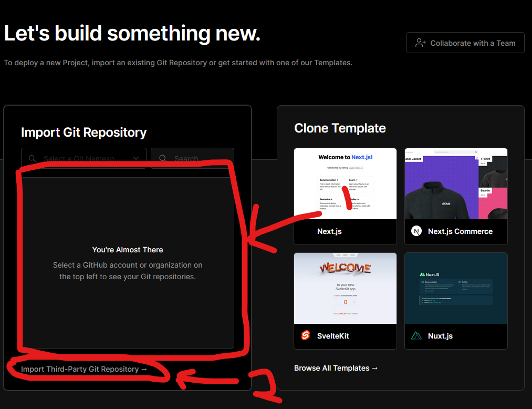Click the Let's build something new heading
Image resolution: width=532 pixels, height=409 pixels.
132,33
